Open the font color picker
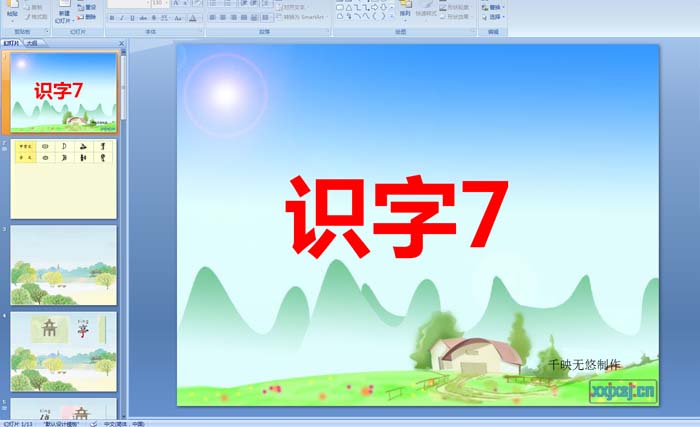This screenshot has height=427, width=700. tap(192, 17)
